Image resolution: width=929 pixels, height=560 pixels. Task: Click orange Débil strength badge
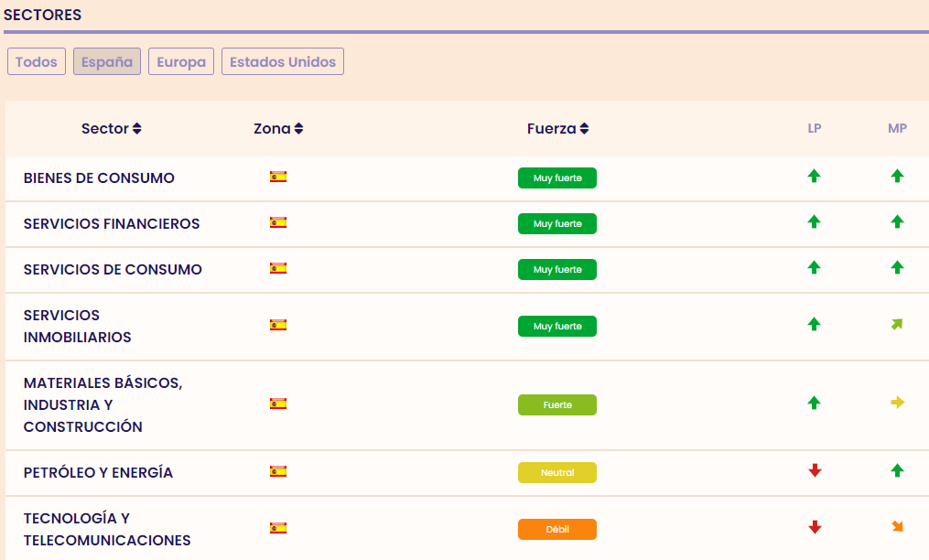pos(556,530)
